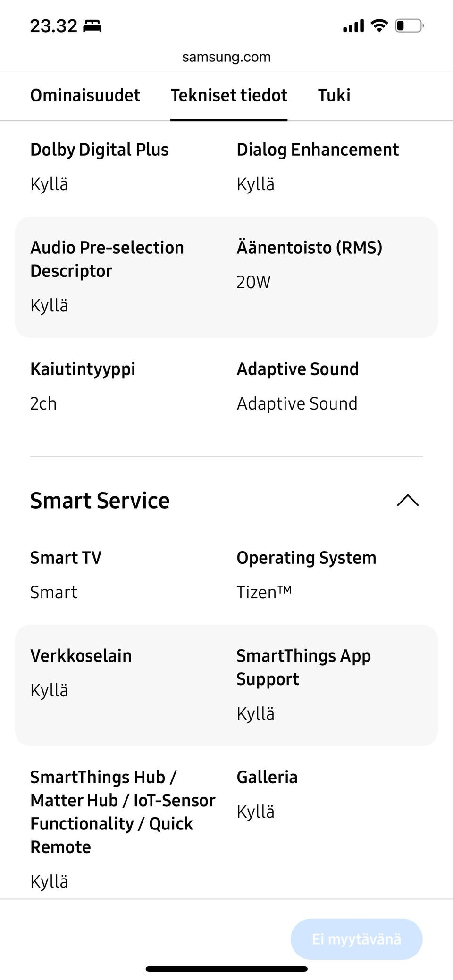Image resolution: width=453 pixels, height=980 pixels.
Task: Tap the Galleria spec label
Action: click(x=267, y=777)
